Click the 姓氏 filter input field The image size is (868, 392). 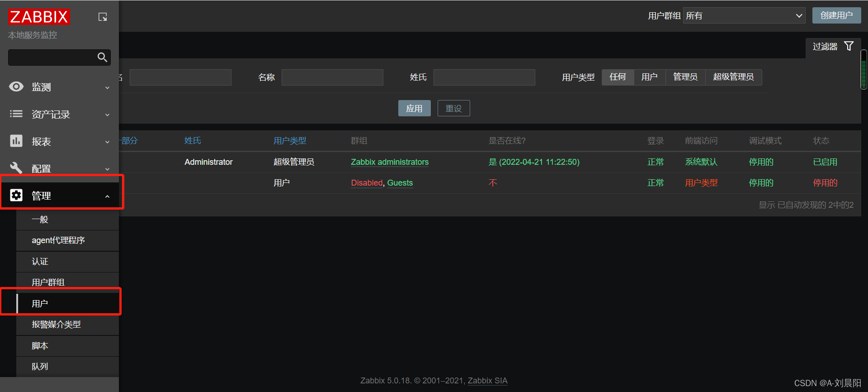tap(484, 77)
